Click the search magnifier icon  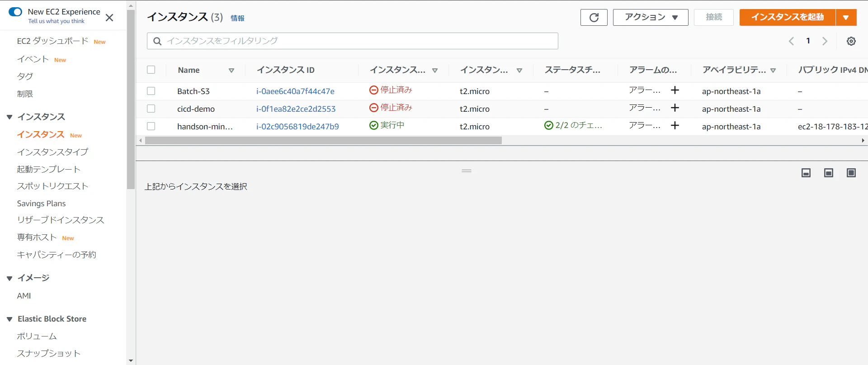[157, 41]
